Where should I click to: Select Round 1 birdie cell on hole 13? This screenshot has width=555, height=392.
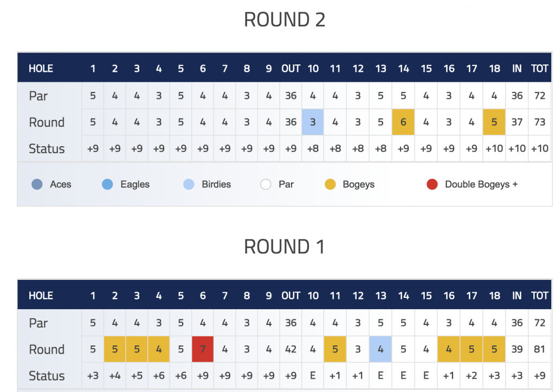tap(380, 349)
